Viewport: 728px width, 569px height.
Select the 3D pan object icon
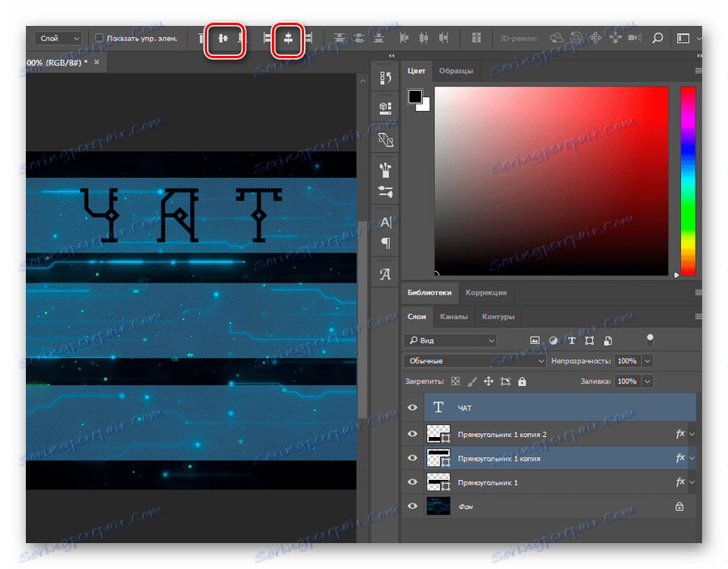pos(595,38)
